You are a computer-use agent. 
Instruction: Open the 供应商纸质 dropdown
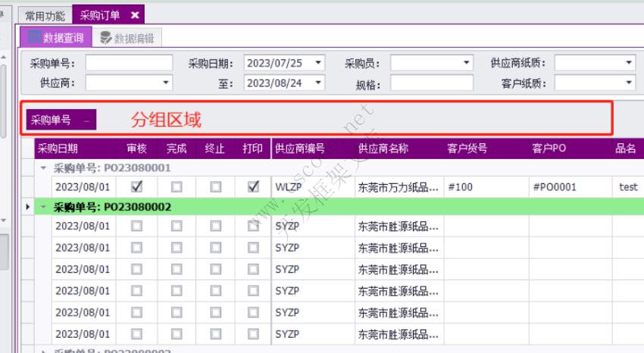[x=629, y=63]
